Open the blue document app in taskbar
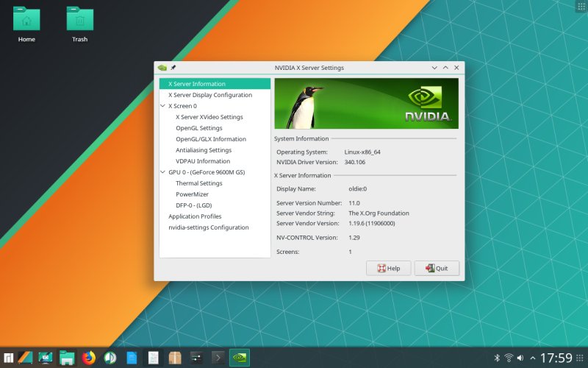The image size is (588, 368). [x=132, y=358]
